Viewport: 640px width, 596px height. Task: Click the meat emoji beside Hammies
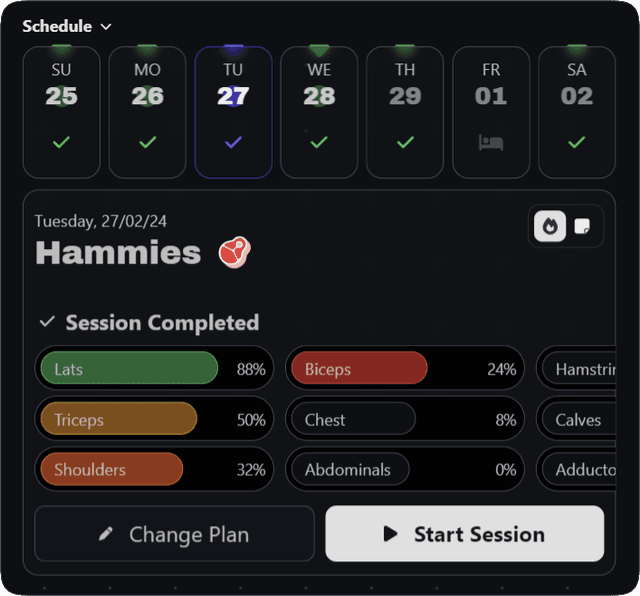[234, 252]
